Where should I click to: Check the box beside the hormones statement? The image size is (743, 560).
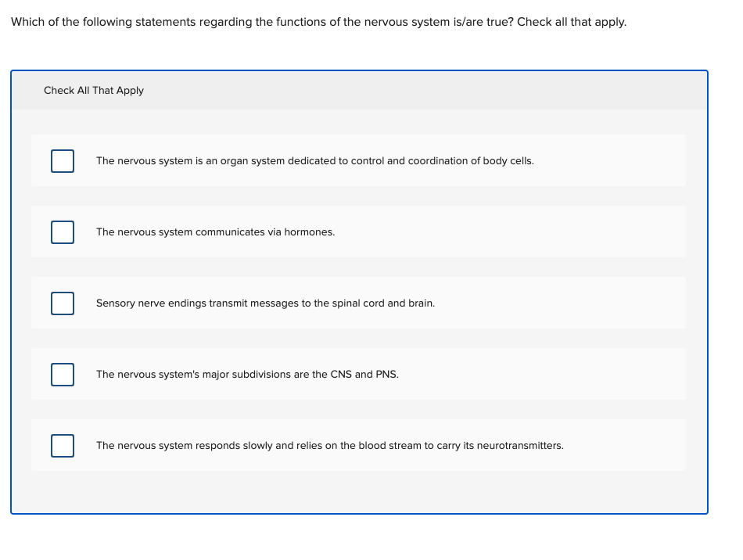click(x=63, y=232)
